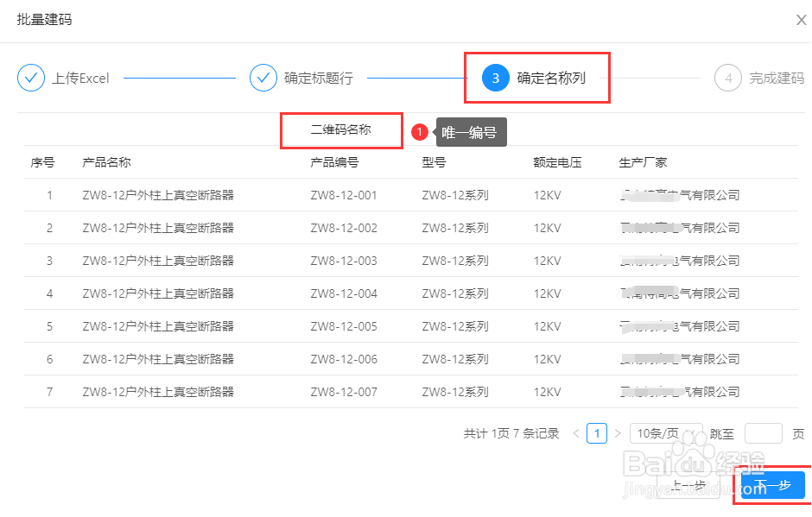812x517 pixels.
Task: Close the 批量建码 dialog
Action: 802,19
